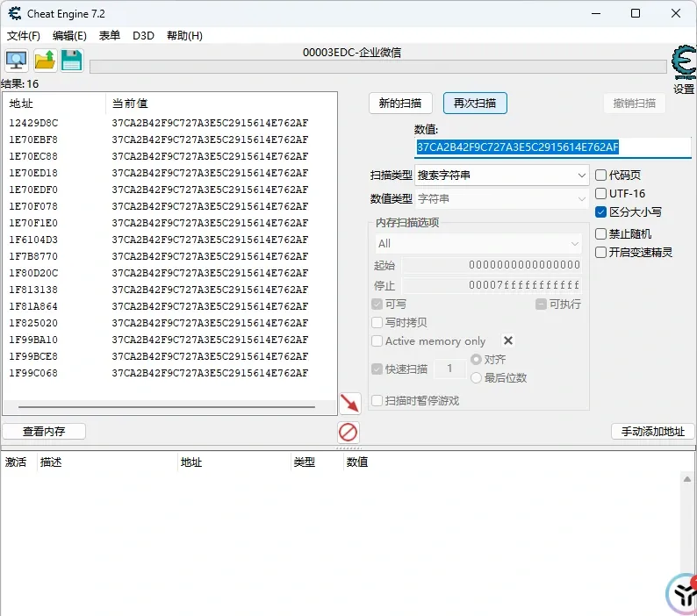Click the process title 00003EDC-企业微信
The height and width of the screenshot is (616, 697).
click(x=352, y=53)
